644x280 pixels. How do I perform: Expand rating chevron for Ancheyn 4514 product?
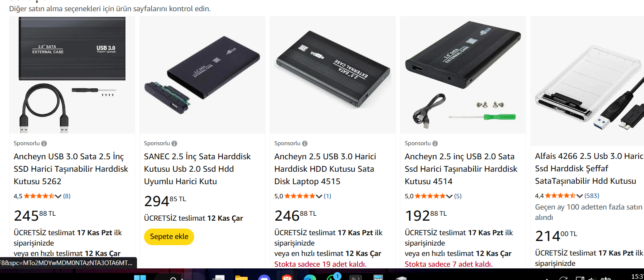[x=449, y=196]
